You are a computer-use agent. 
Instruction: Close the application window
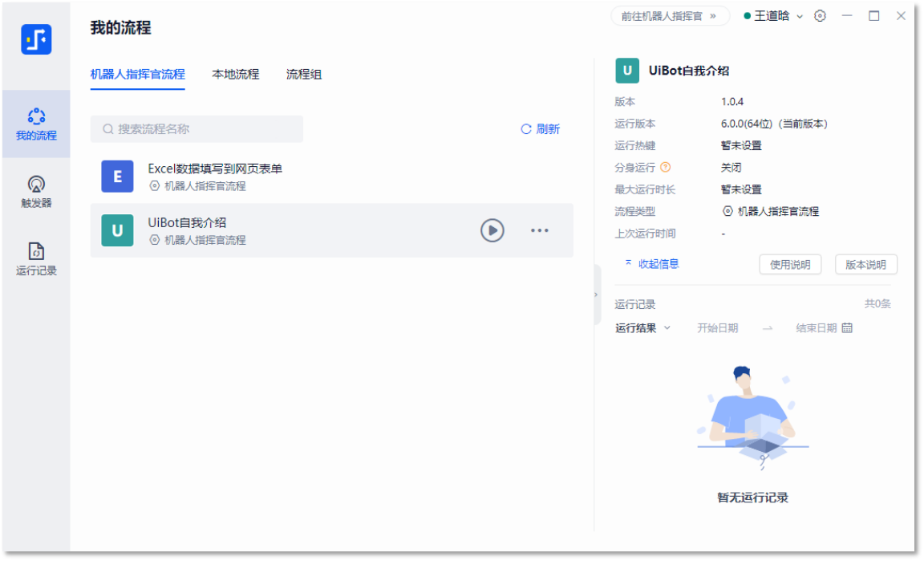click(901, 16)
